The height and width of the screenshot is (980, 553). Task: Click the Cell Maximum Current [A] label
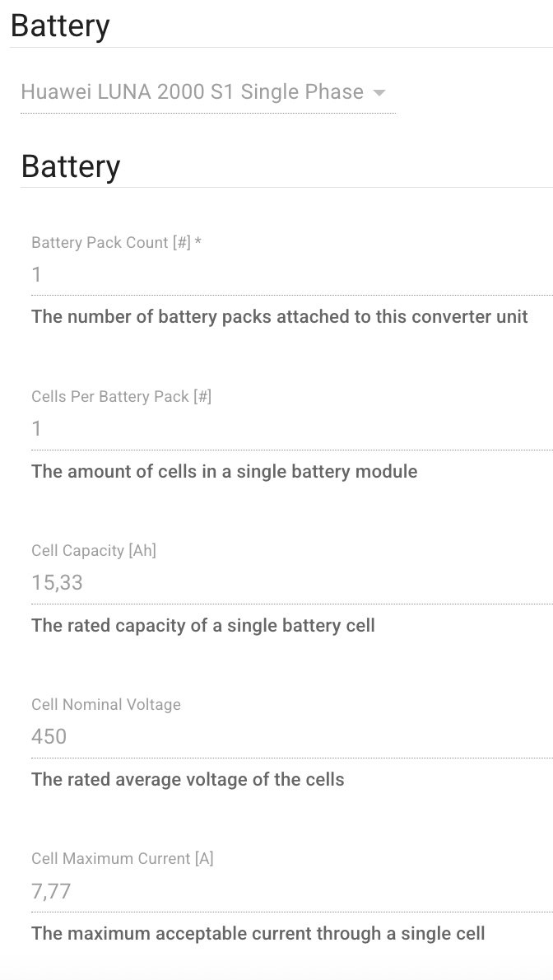tap(122, 858)
